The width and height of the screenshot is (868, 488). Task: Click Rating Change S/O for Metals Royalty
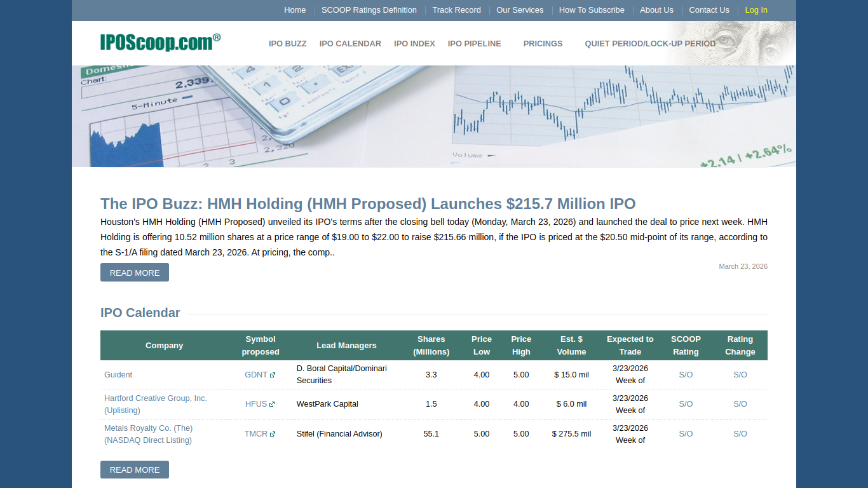click(x=740, y=434)
